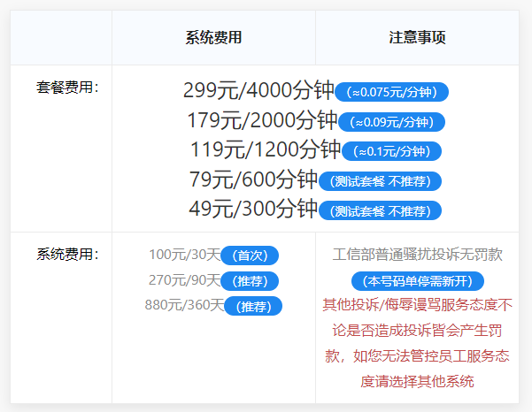
Task: Click the 测试套餐 badge beside 79元/600分钟
Action: click(x=380, y=181)
